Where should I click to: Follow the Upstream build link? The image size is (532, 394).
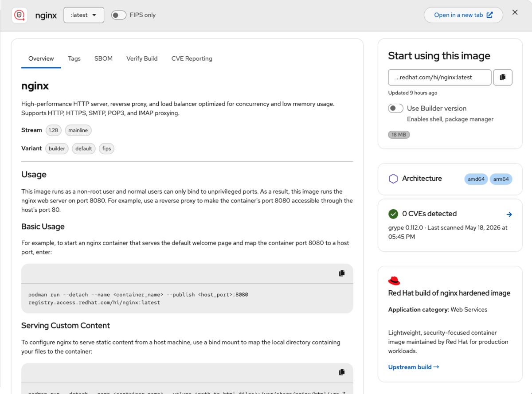pos(414,367)
